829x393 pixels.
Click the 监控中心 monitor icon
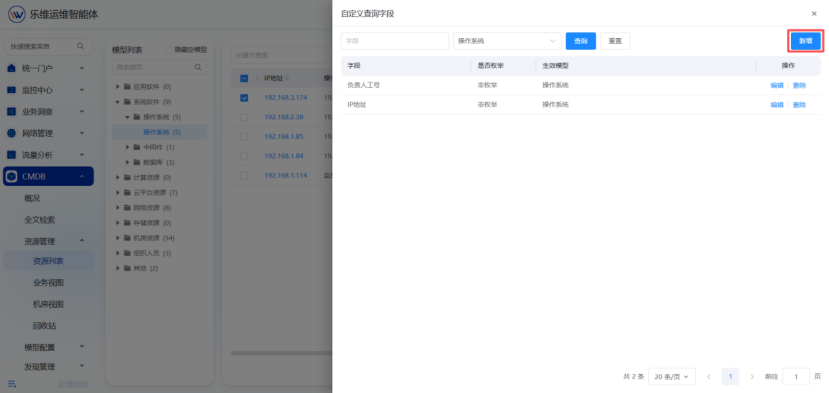(12, 90)
